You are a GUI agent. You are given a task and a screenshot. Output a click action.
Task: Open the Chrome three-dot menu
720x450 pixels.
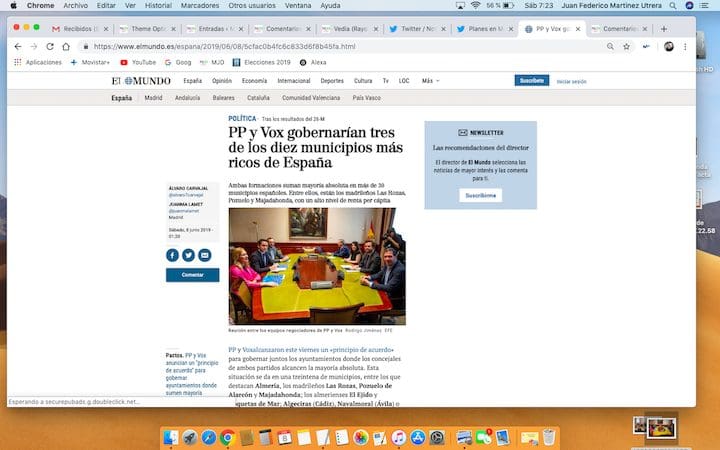(x=685, y=46)
